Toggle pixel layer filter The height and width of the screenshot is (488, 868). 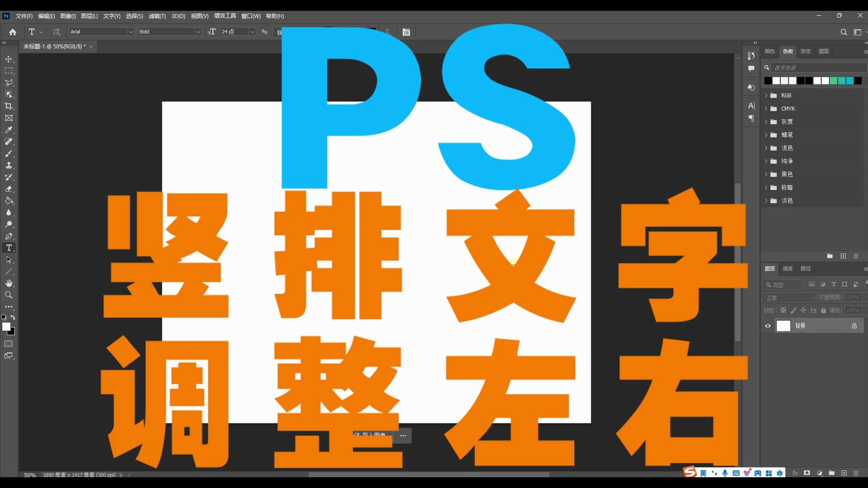coord(811,284)
